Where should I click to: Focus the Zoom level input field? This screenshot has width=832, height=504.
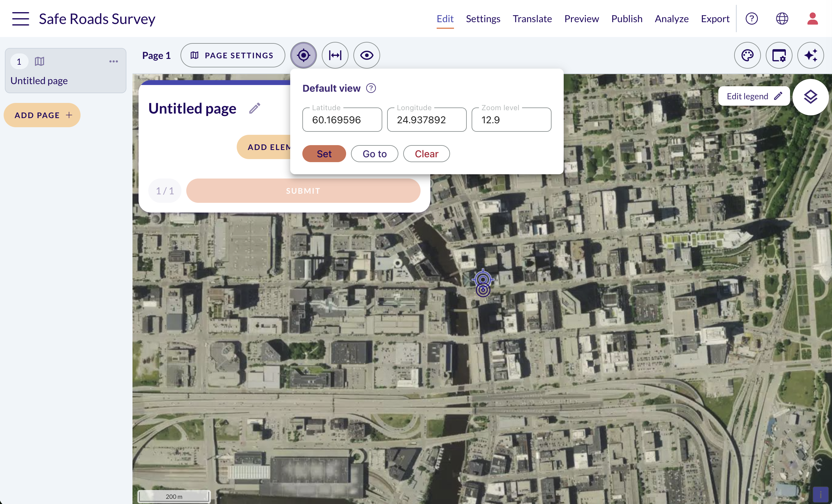pos(511,120)
